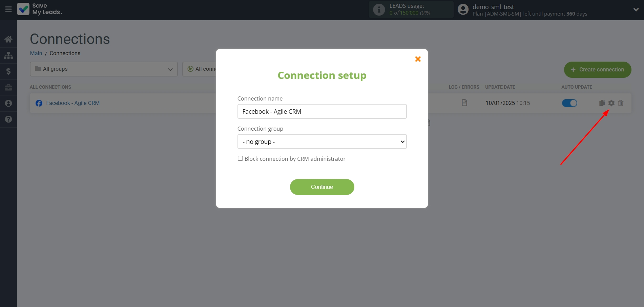Open the connections sitemap icon in the sidebar

point(8,55)
